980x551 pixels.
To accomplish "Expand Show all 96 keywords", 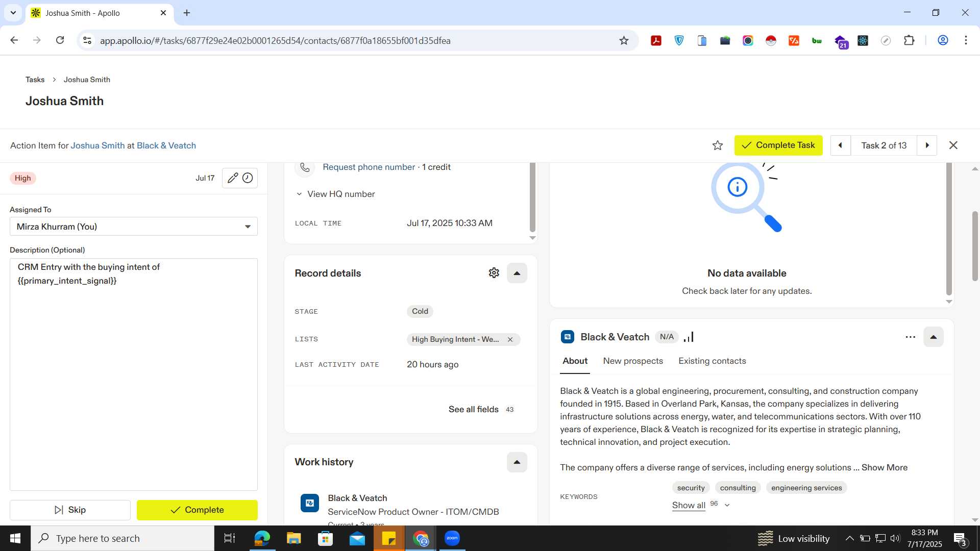I will 701,505.
